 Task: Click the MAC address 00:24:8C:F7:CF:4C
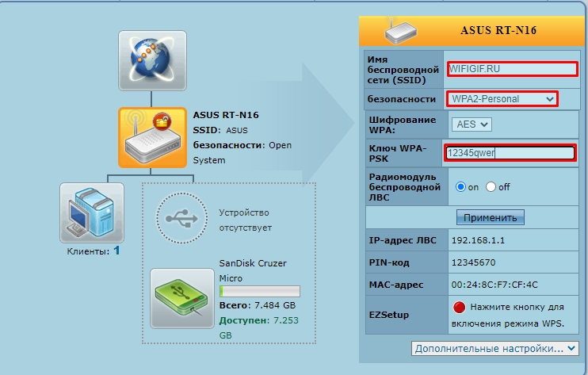[x=494, y=285]
